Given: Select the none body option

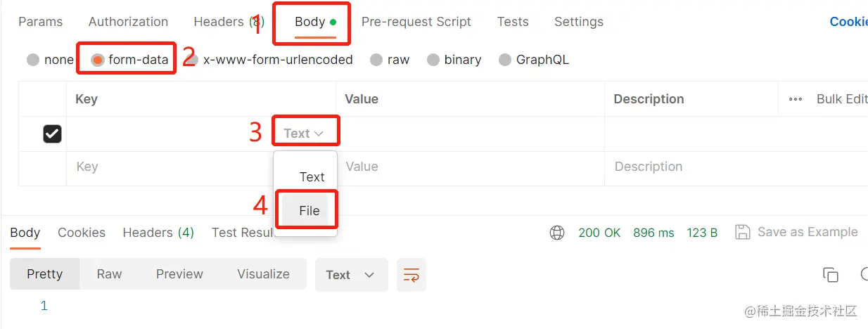Looking at the screenshot, I should 33,60.
